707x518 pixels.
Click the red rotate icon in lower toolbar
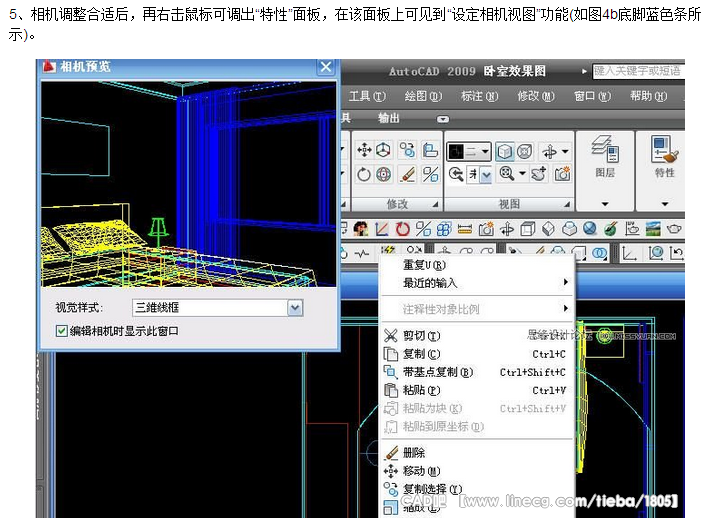coord(402,229)
